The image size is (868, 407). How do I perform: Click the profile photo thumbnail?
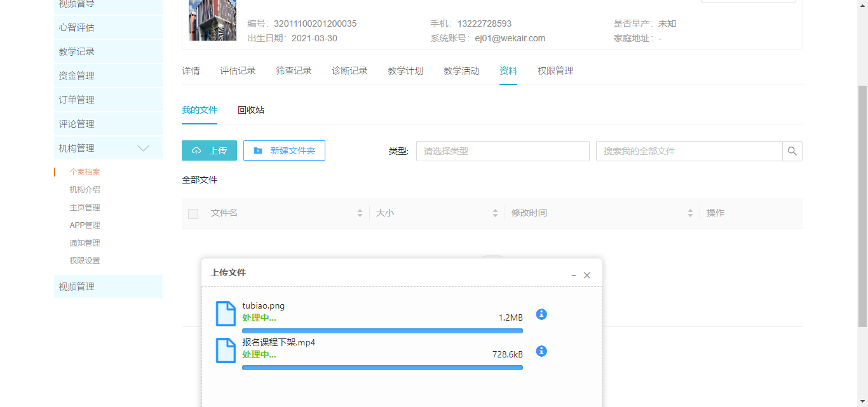tap(213, 20)
